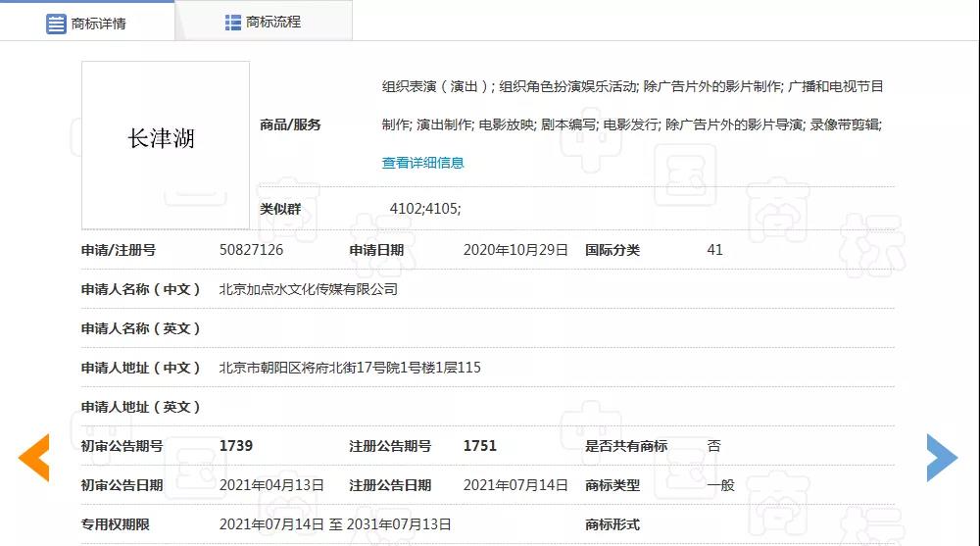Click the list icon beside 商标流程

click(232, 22)
